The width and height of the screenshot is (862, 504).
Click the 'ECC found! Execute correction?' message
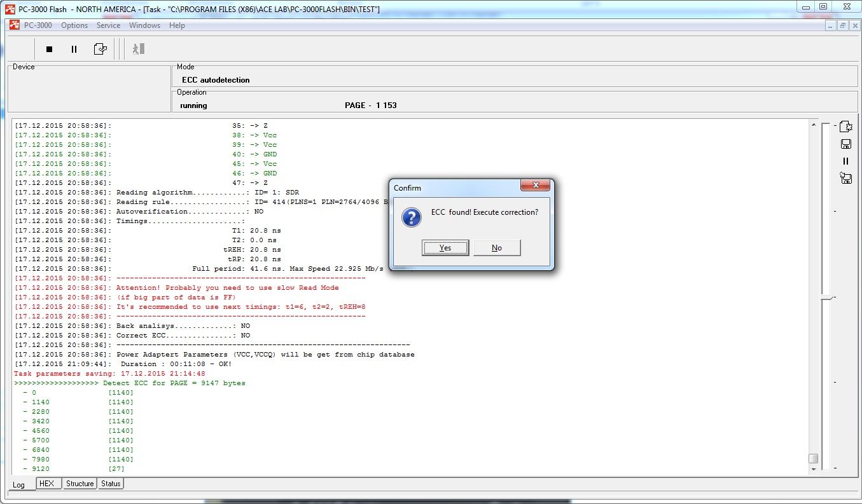[485, 212]
